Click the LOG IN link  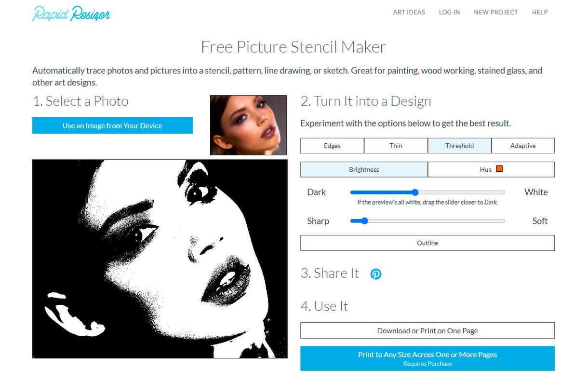point(449,12)
